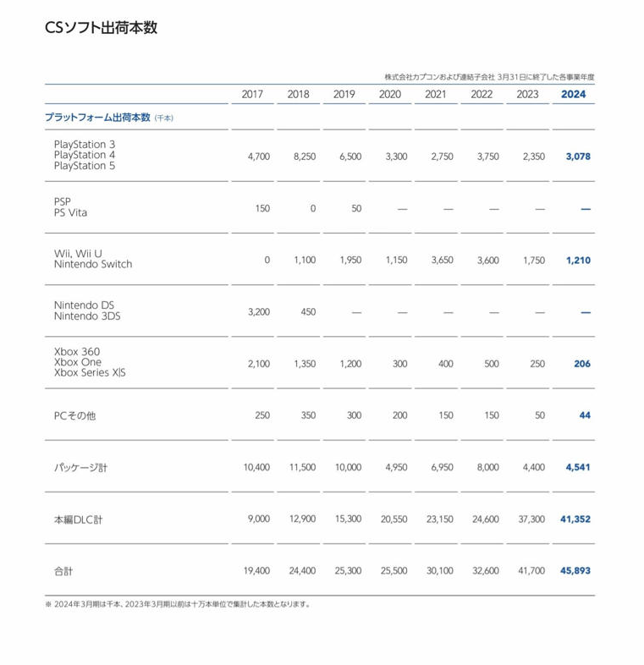This screenshot has width=644, height=665.
Task: Click Xbox 2024 value 206
Action: pyautogui.click(x=582, y=364)
